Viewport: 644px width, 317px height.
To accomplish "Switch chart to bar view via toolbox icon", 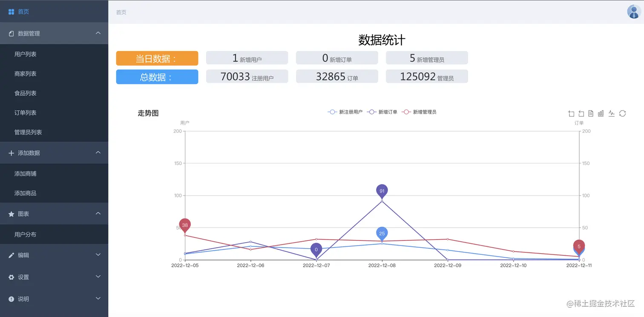I will pyautogui.click(x=601, y=113).
